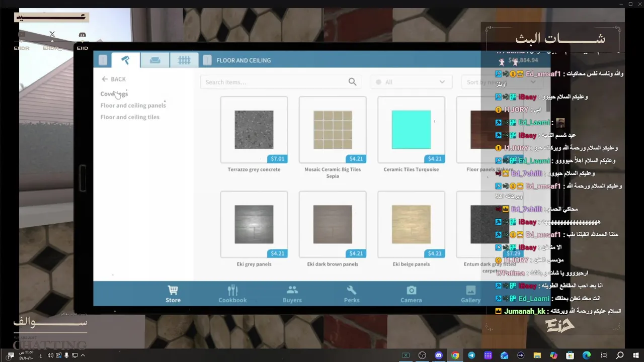Click the Discord icon in stream overlay
644x362 pixels.
click(83, 35)
